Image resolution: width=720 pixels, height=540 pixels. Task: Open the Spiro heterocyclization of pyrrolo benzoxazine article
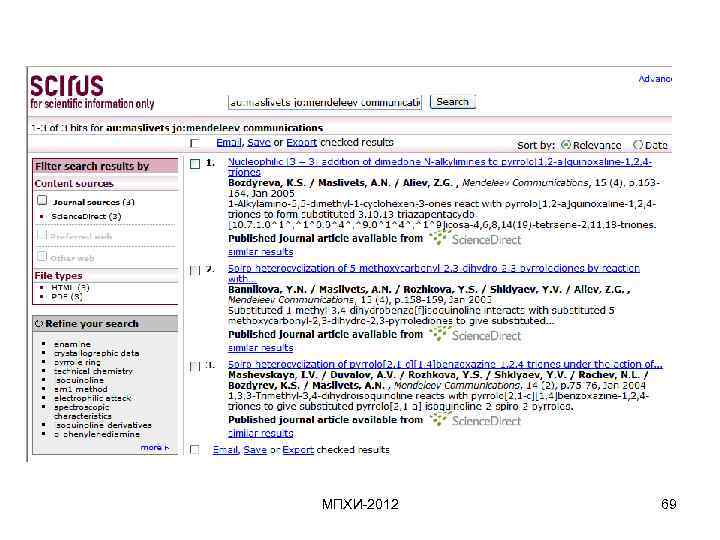coord(445,364)
